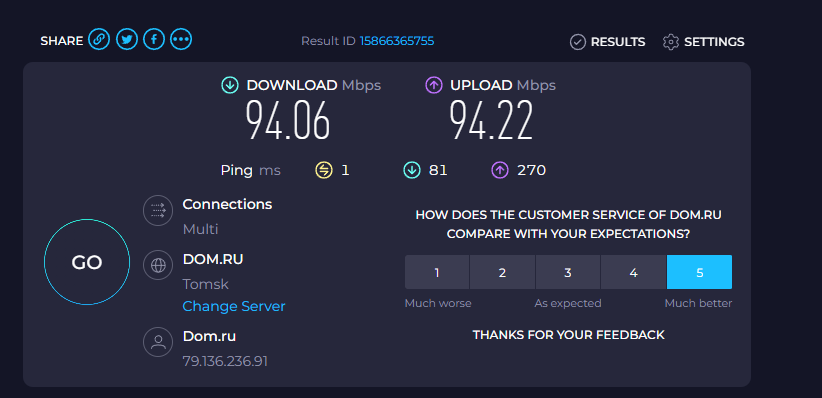Click the Connections mode icon
The height and width of the screenshot is (398, 822).
158,211
